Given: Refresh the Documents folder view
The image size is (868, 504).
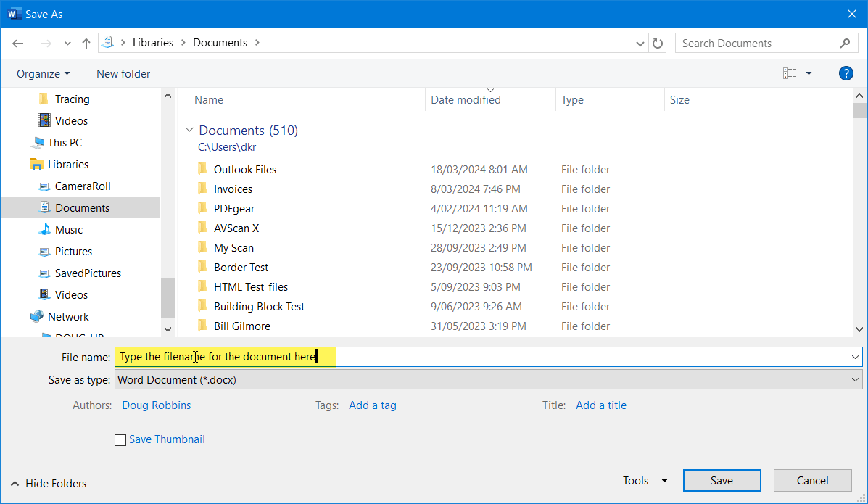Looking at the screenshot, I should pyautogui.click(x=658, y=44).
